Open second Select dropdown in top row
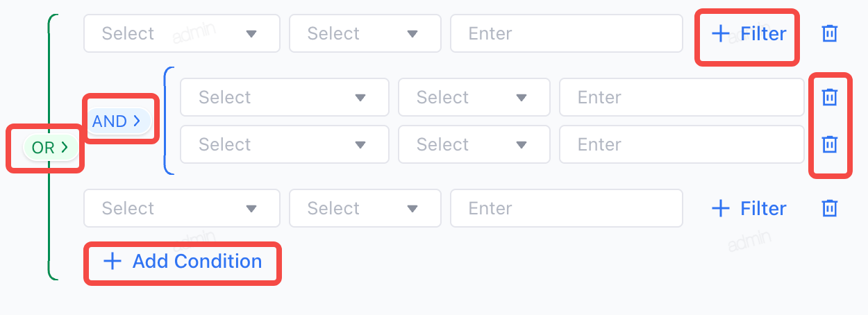Viewport: 868px width, 315px height. (x=365, y=33)
